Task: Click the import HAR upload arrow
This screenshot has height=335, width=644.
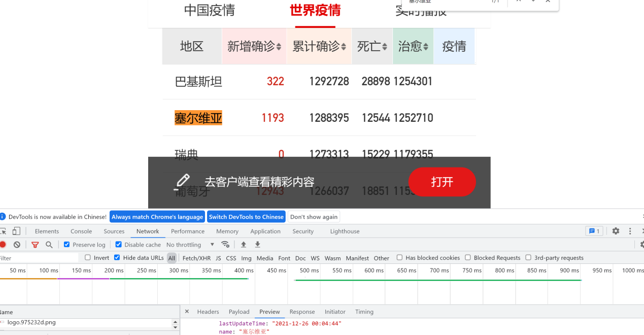Action: (244, 245)
